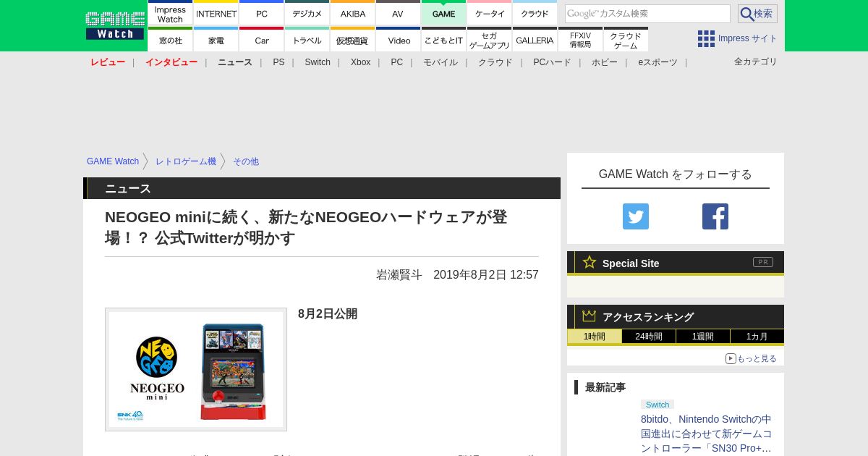Viewport: 868px width, 456px height.
Task: Open the Facebook follow icon
Action: [715, 216]
